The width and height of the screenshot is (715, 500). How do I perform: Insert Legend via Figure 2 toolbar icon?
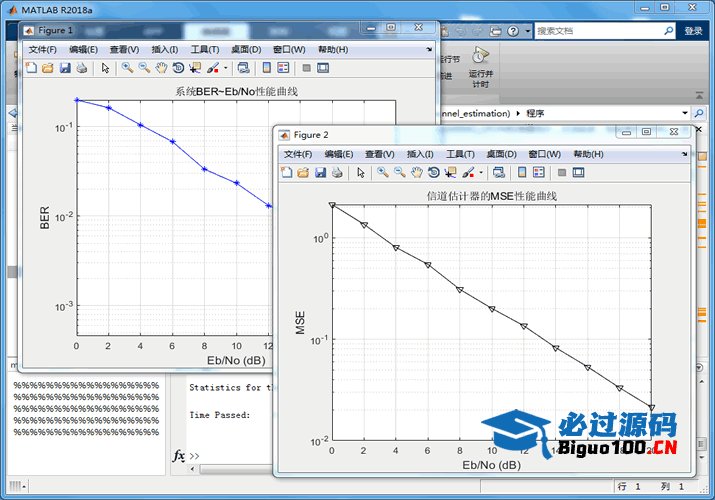[539, 172]
